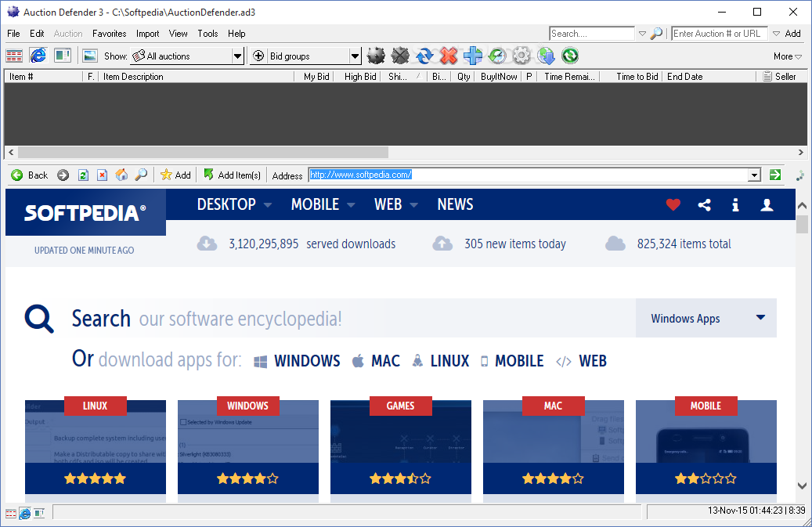This screenshot has width=812, height=527.
Task: Open the Show All auctions dropdown
Action: [238, 56]
